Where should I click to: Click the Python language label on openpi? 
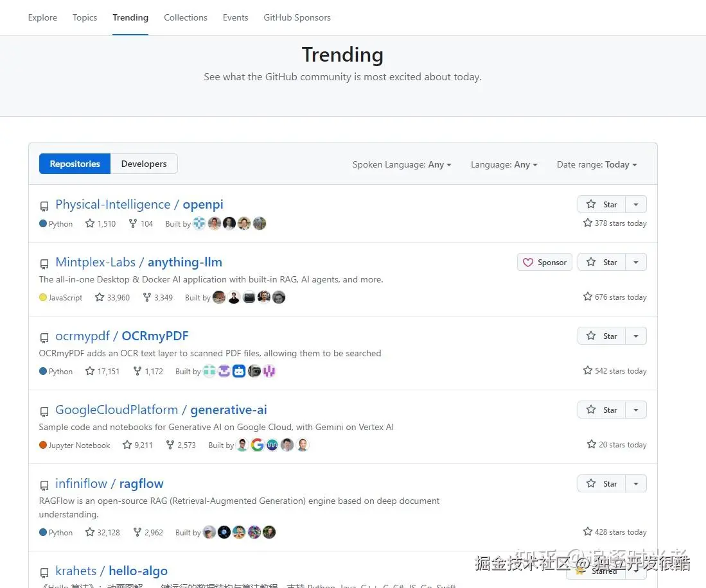pos(56,223)
